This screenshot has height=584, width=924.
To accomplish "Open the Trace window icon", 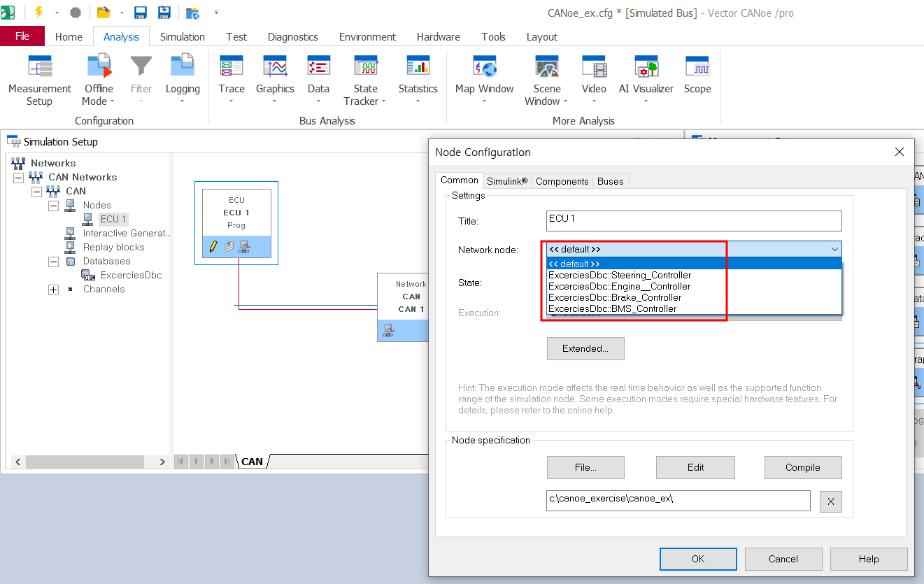I will (231, 67).
